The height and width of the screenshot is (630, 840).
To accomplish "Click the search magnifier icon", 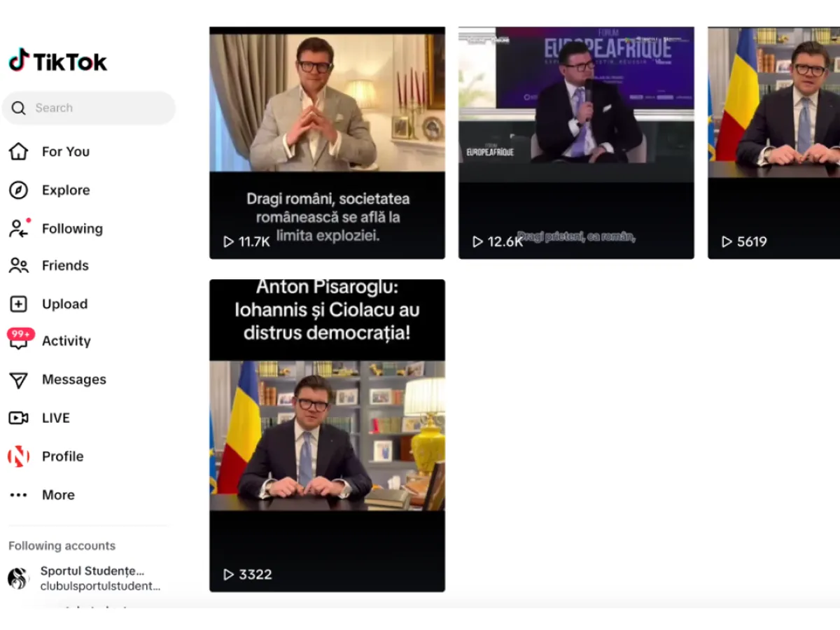I will click(x=19, y=108).
